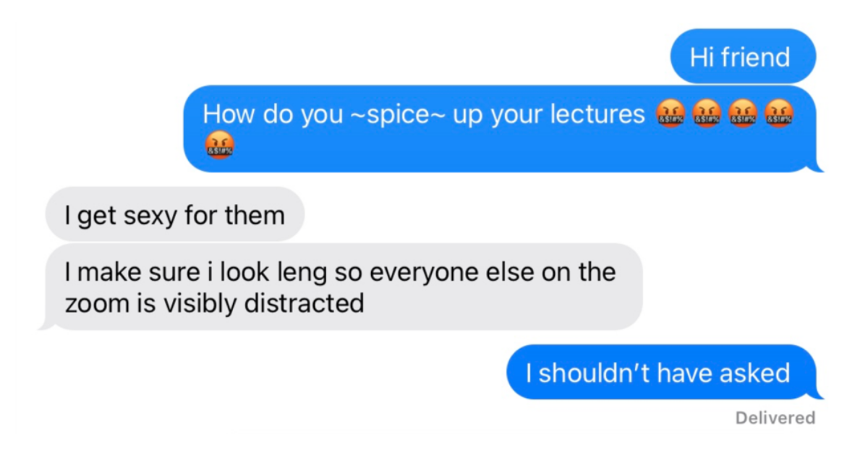Screen dimensions: 868x456
Task: Click the second cursing-face emoji in the row
Action: click(x=706, y=114)
